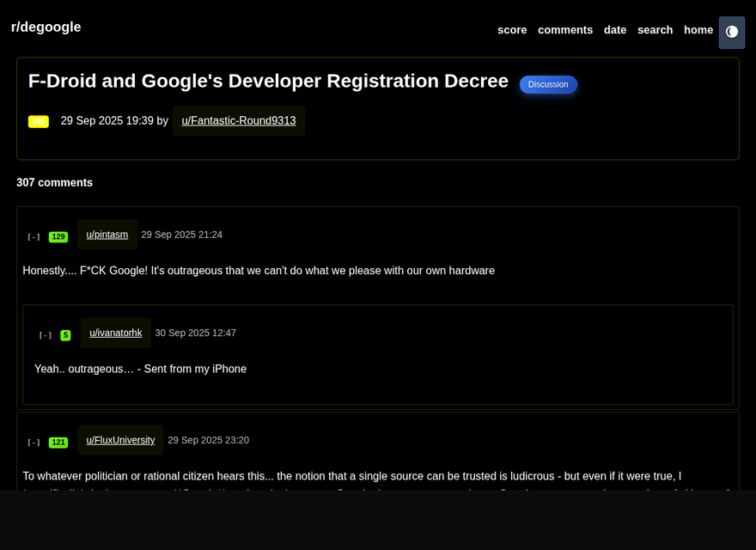This screenshot has width=756, height=550.
Task: Click the 'Sent from my iPhone' reply text
Action: (140, 369)
